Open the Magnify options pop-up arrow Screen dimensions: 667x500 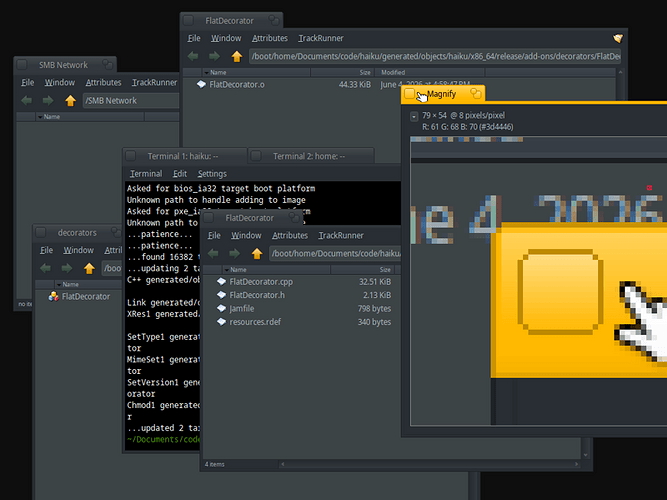[x=414, y=116]
